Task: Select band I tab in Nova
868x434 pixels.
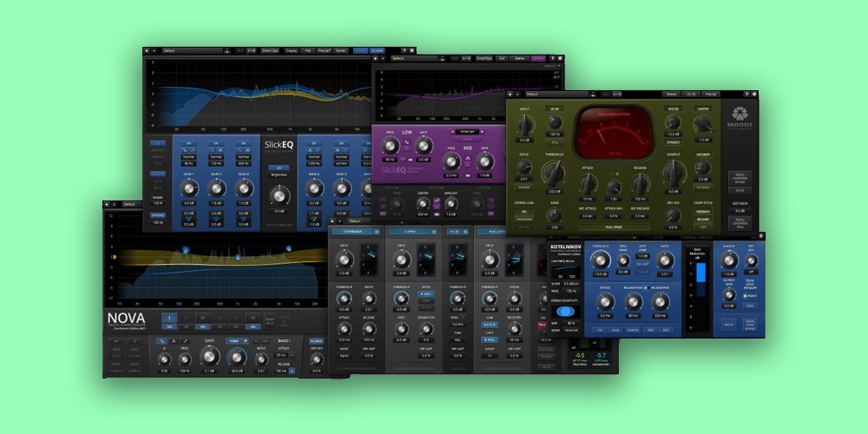Action: point(169,318)
